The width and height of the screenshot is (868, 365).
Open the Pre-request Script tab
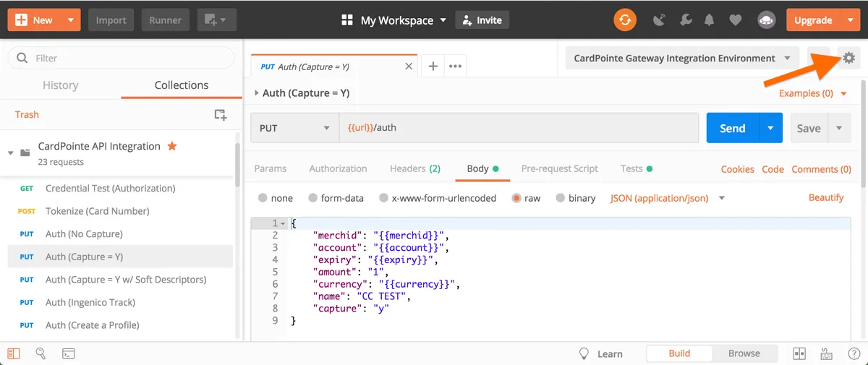click(559, 168)
